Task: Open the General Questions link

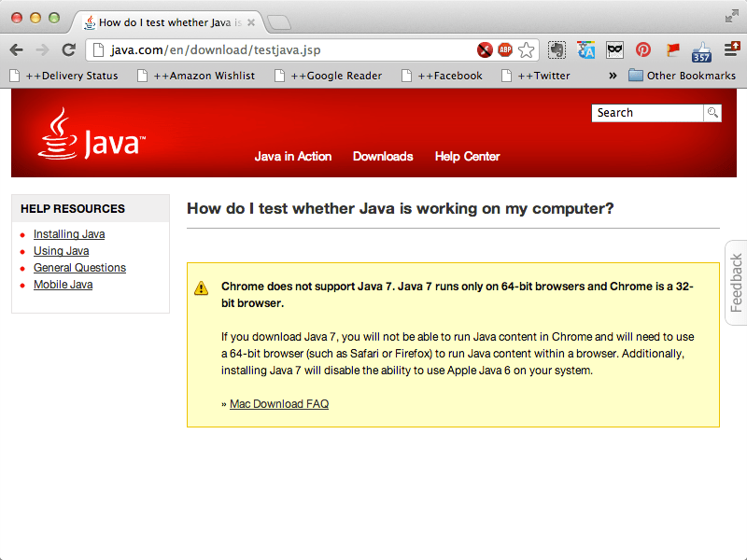Action: (79, 268)
